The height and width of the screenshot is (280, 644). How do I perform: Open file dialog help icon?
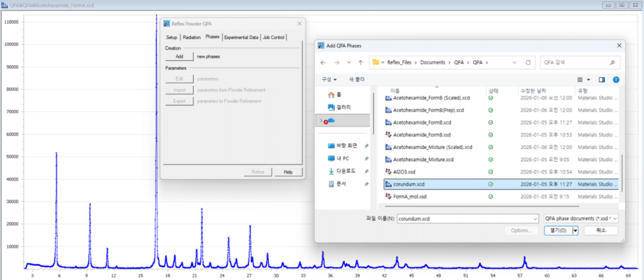click(x=616, y=79)
